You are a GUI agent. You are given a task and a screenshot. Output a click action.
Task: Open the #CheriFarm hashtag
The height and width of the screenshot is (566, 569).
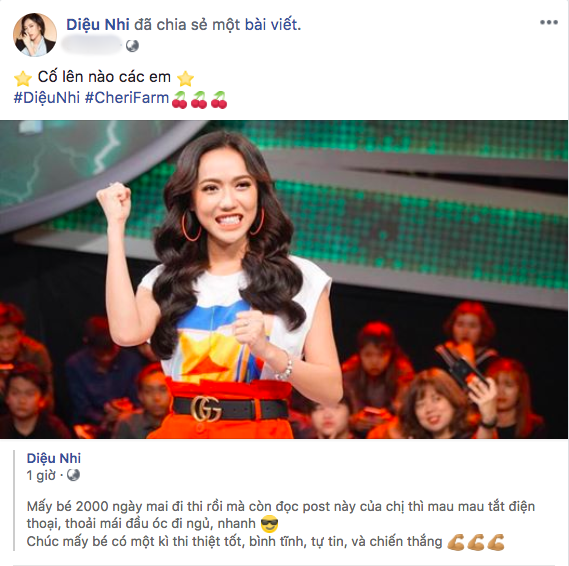click(127, 98)
